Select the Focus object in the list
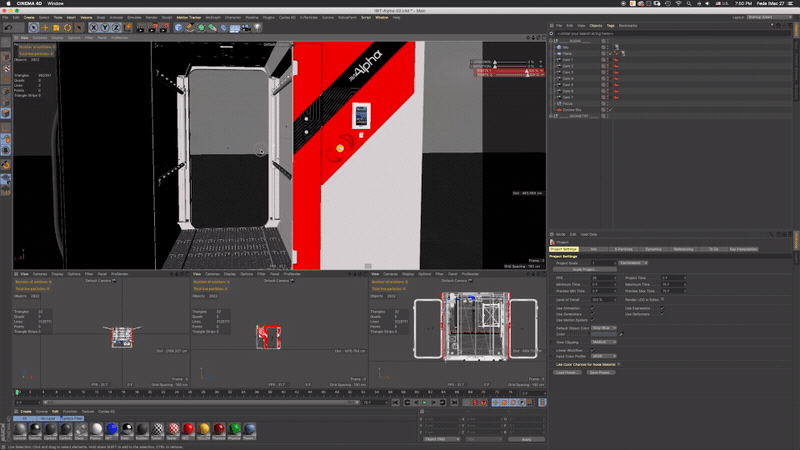 click(567, 104)
